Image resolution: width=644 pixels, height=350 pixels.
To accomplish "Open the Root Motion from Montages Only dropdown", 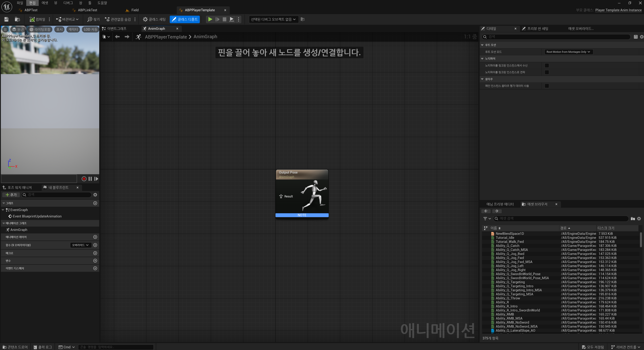I will tap(568, 52).
